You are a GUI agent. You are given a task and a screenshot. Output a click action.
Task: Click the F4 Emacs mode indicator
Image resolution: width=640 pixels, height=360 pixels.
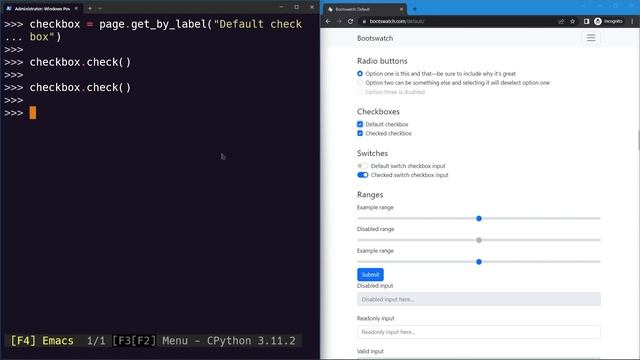click(42, 341)
